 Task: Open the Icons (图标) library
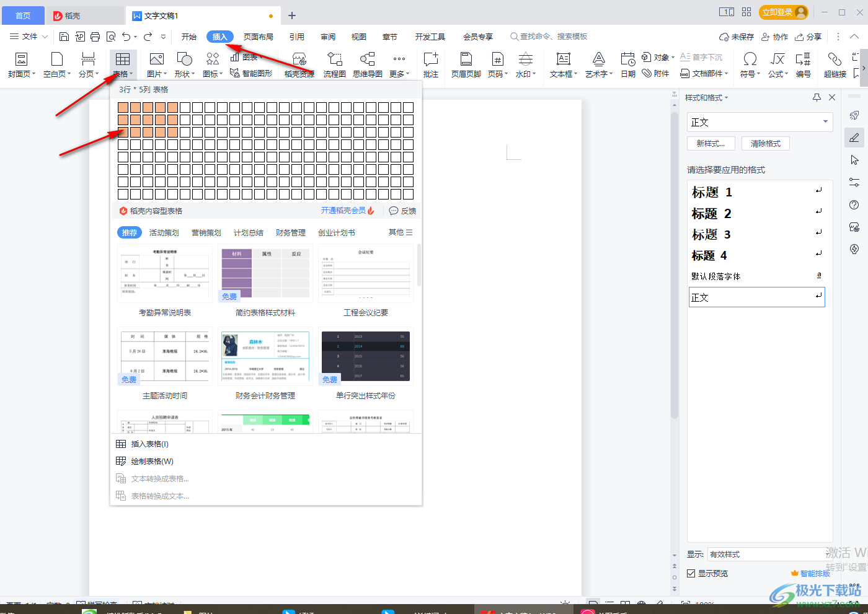[213, 65]
